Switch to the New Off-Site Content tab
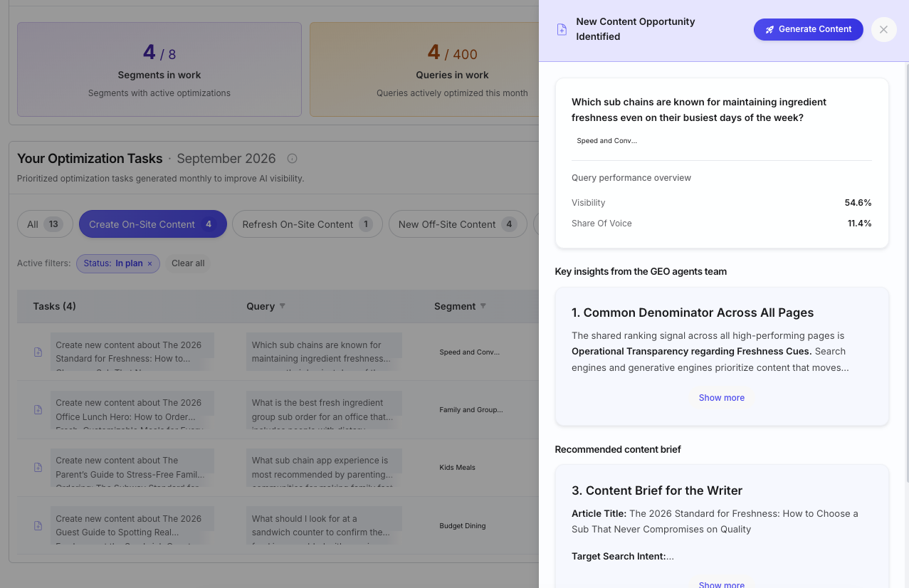Screen dimensions: 909x588 click(457, 224)
